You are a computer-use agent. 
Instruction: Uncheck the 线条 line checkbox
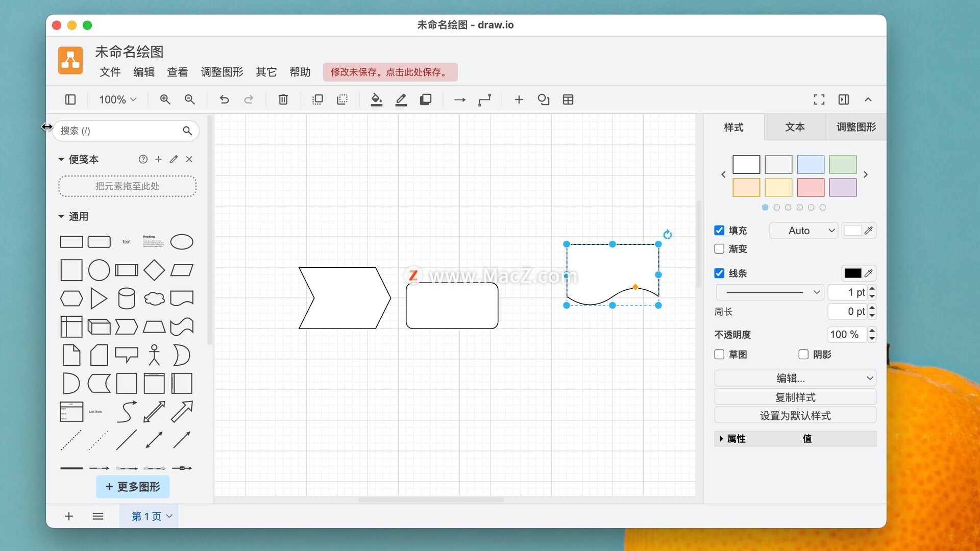(x=719, y=273)
